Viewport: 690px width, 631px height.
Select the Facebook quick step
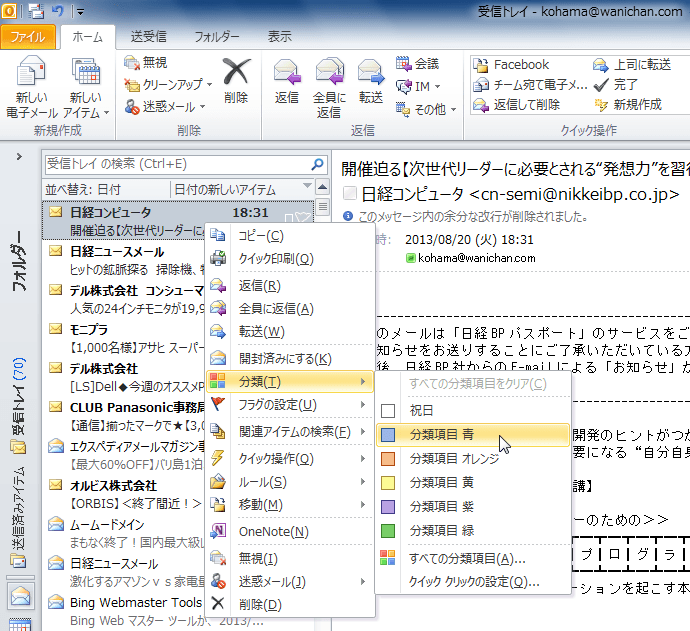click(511, 65)
